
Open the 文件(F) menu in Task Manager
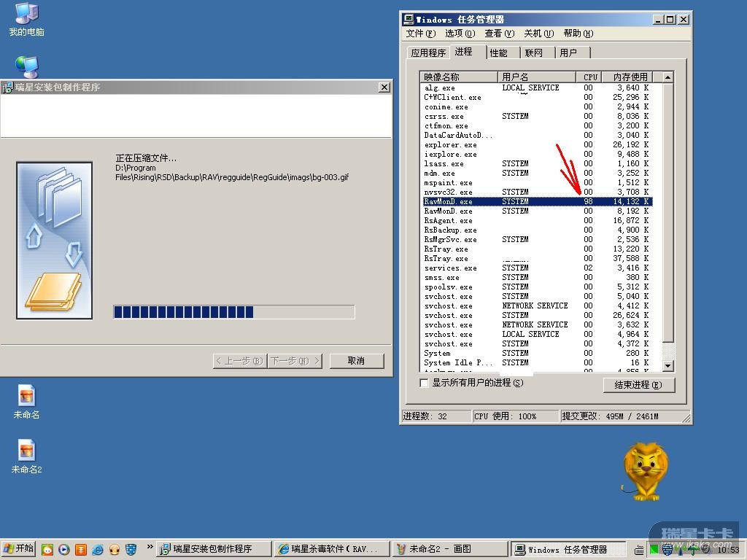[x=421, y=34]
